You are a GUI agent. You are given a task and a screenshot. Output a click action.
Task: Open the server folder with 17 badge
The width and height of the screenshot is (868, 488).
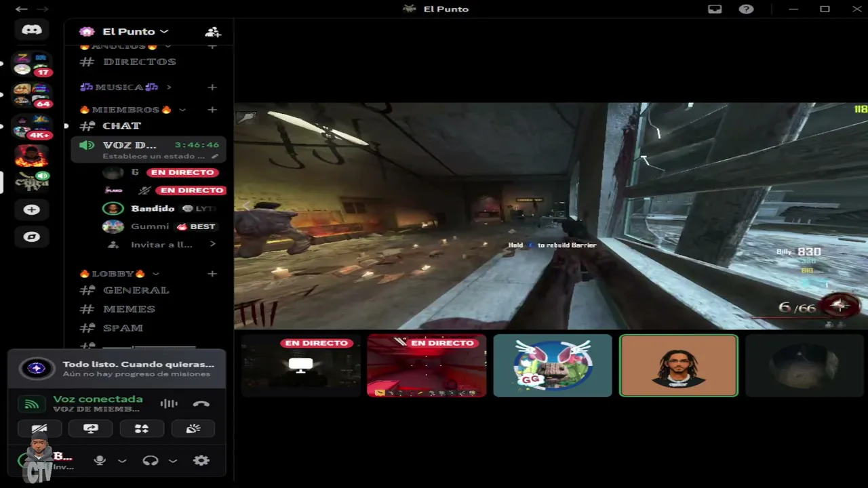(x=31, y=64)
